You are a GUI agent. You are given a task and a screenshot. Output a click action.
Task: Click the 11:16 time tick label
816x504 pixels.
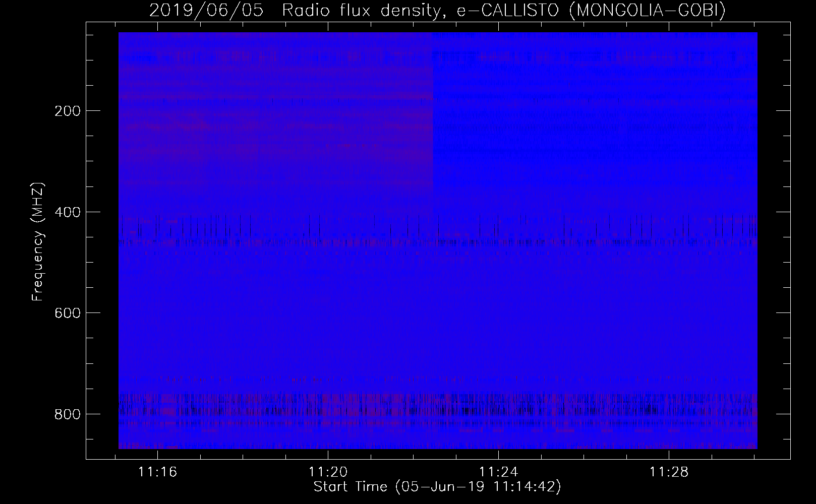pyautogui.click(x=158, y=472)
